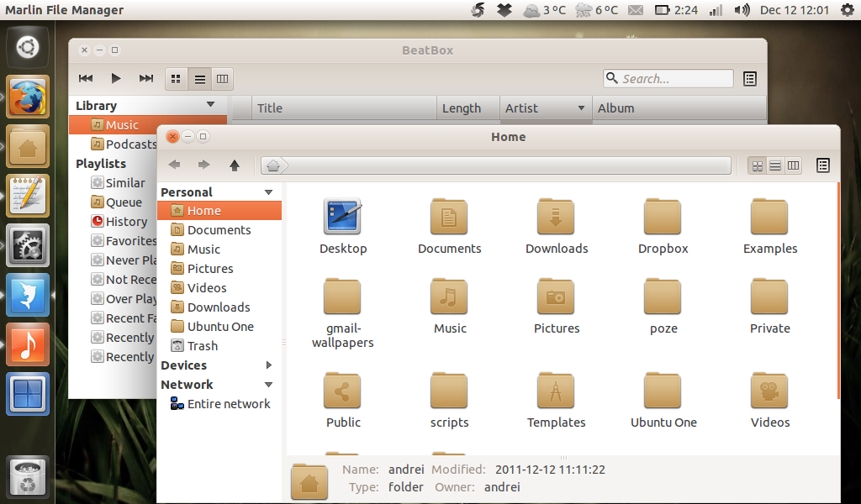The width and height of the screenshot is (861, 504).
Task: Select icon view in Marlin toolbar
Action: [x=756, y=165]
